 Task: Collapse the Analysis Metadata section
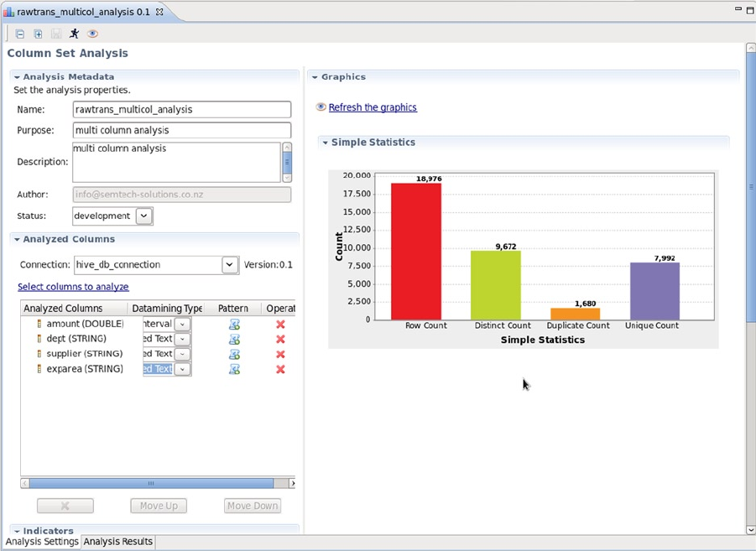[18, 77]
